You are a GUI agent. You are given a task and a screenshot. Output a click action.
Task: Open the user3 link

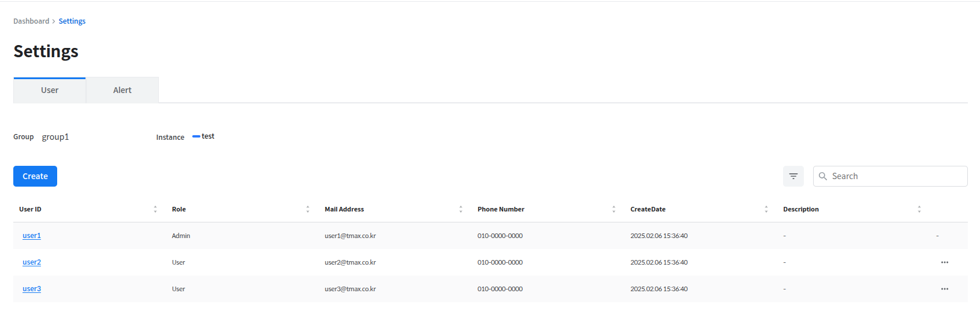pyautogui.click(x=32, y=289)
